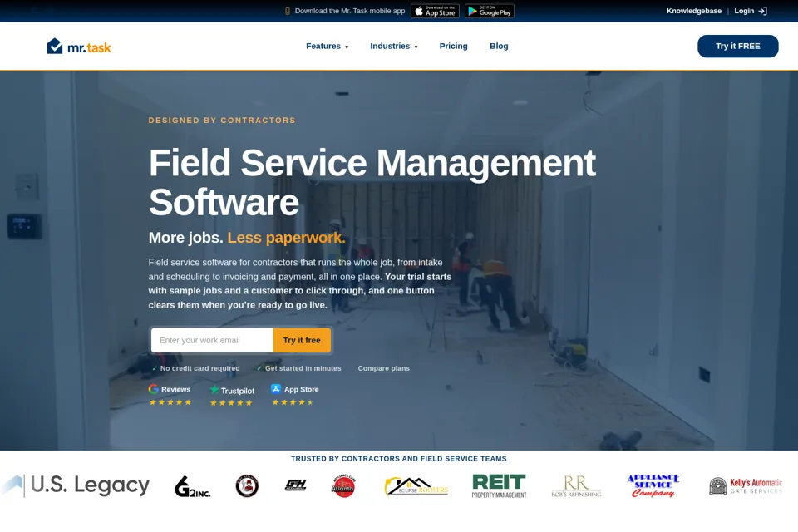Click 'Download the Mr. Task mobile app' text

tap(350, 11)
